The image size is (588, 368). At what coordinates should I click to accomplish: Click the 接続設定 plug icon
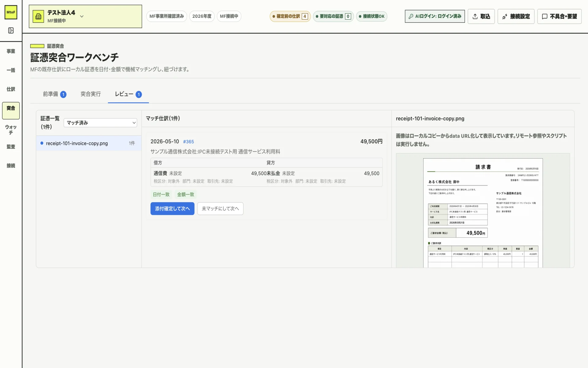click(505, 16)
